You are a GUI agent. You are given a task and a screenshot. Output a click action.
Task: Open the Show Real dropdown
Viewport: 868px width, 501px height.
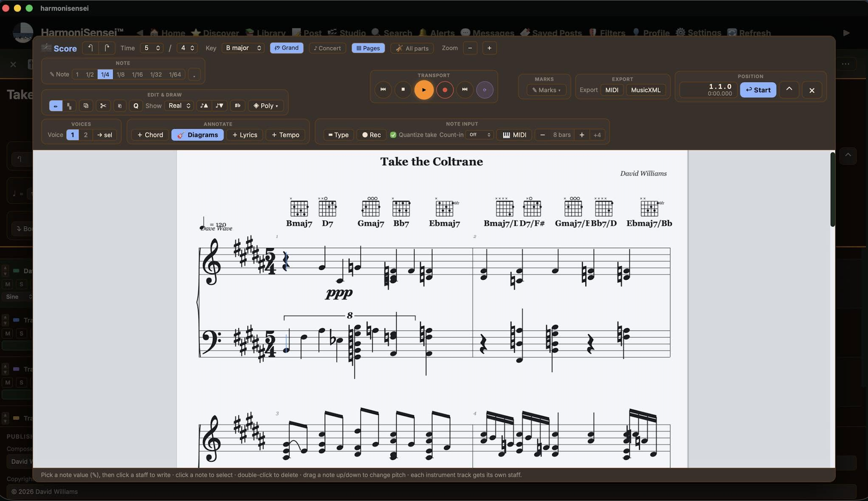pyautogui.click(x=179, y=106)
